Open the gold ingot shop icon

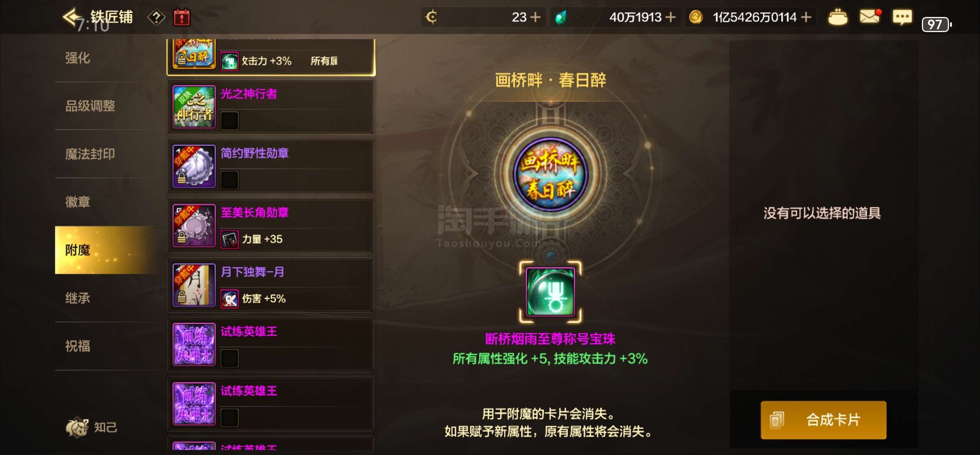pyautogui.click(x=838, y=17)
